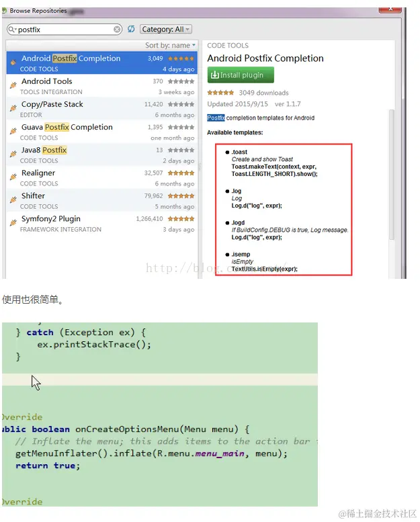420x522 pixels.
Task: Click the plug icon beside Copy/Paste Stack
Action: click(x=13, y=108)
